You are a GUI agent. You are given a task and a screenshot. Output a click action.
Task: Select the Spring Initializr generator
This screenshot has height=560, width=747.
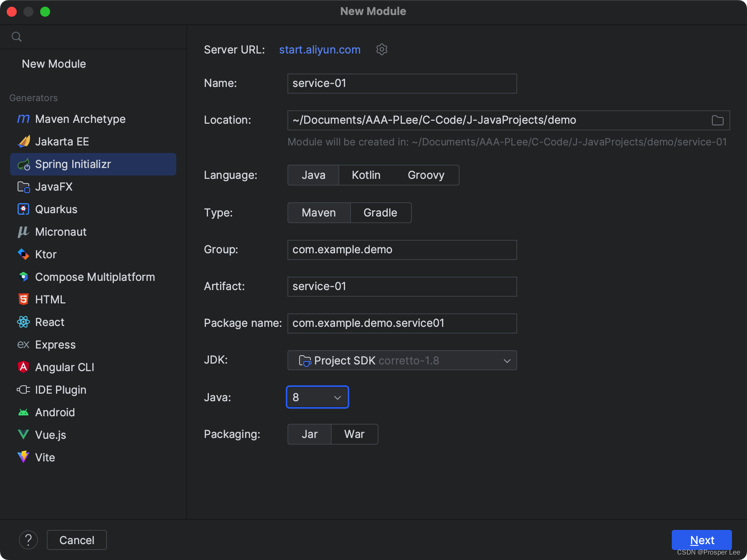93,164
